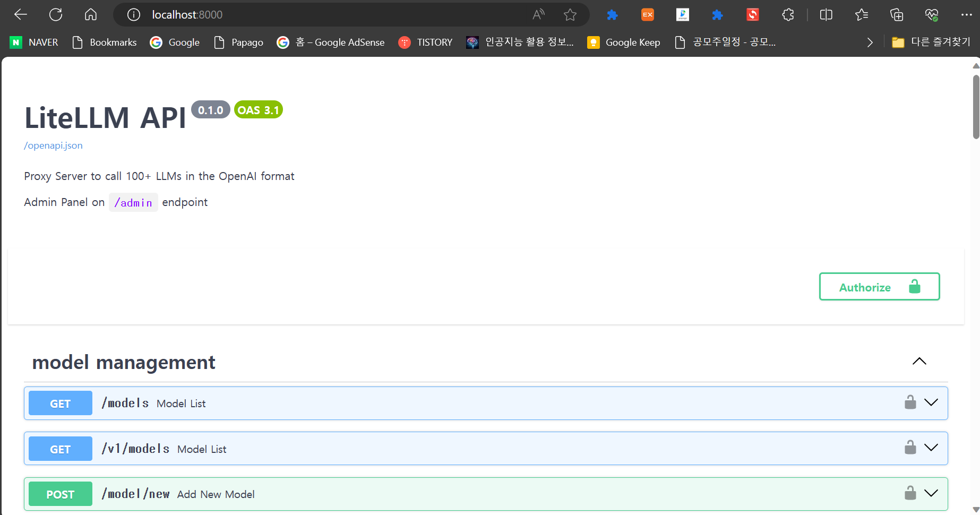This screenshot has width=980, height=515.
Task: Open Read Aloud icon in address bar
Action: (538, 14)
